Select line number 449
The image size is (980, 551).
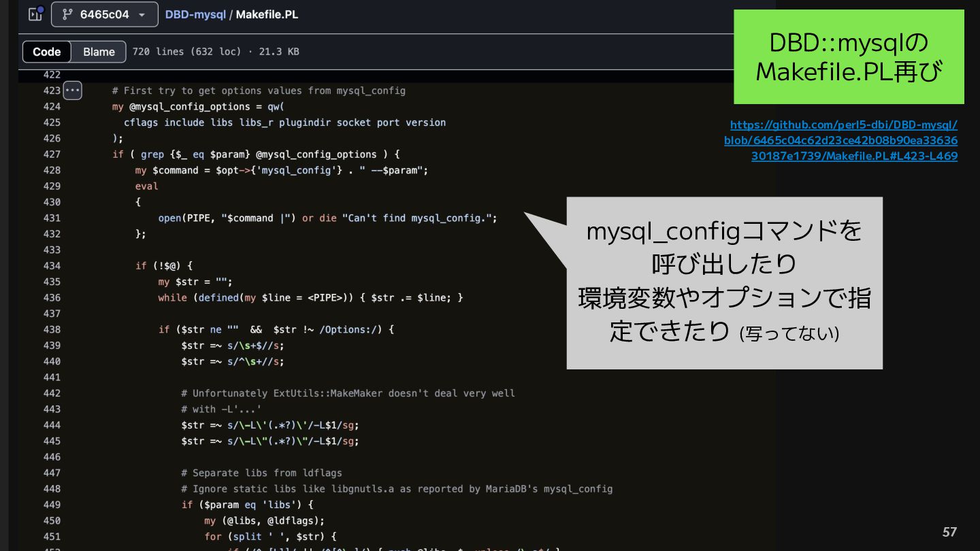tap(52, 505)
